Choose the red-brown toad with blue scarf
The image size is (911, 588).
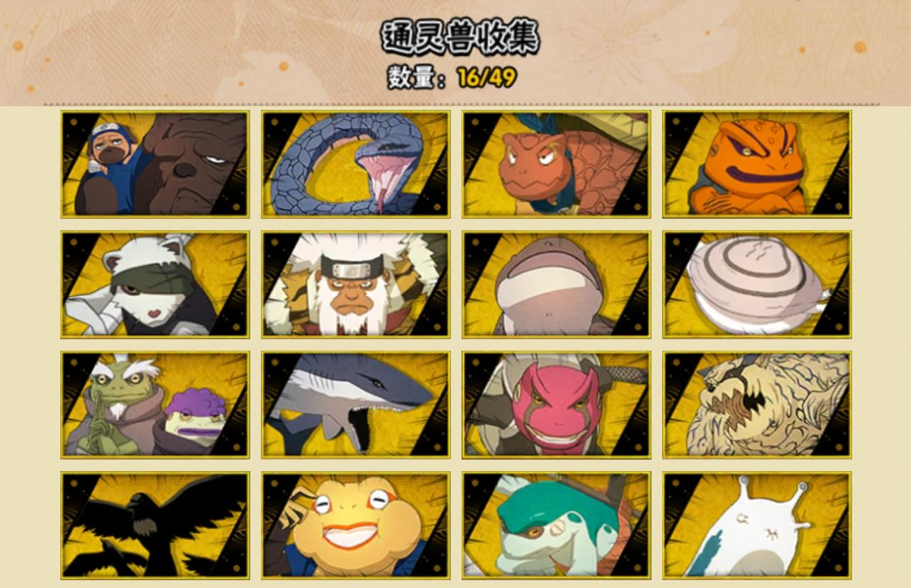(556, 164)
